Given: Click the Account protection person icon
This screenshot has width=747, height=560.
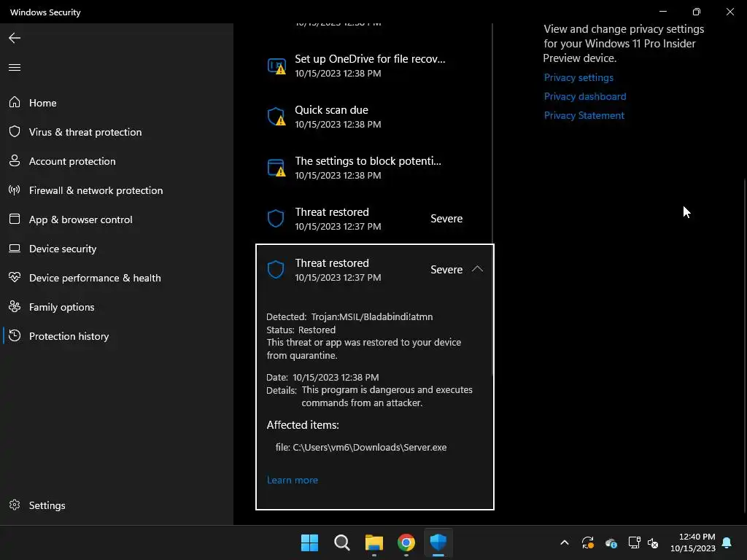Looking at the screenshot, I should (x=15, y=160).
